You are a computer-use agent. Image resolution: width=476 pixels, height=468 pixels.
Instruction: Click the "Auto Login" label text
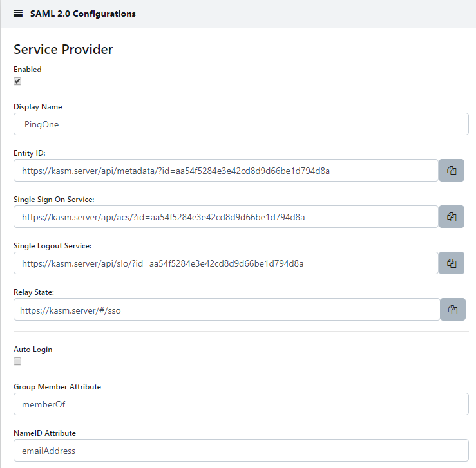coord(33,350)
